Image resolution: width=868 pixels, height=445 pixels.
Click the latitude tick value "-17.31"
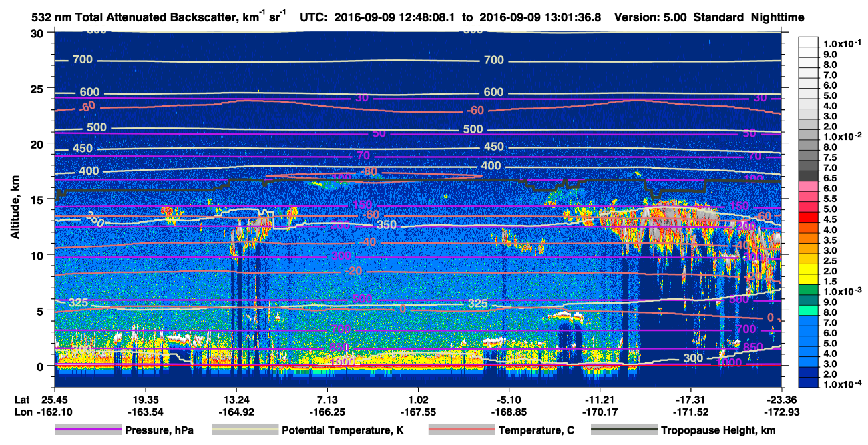691,400
